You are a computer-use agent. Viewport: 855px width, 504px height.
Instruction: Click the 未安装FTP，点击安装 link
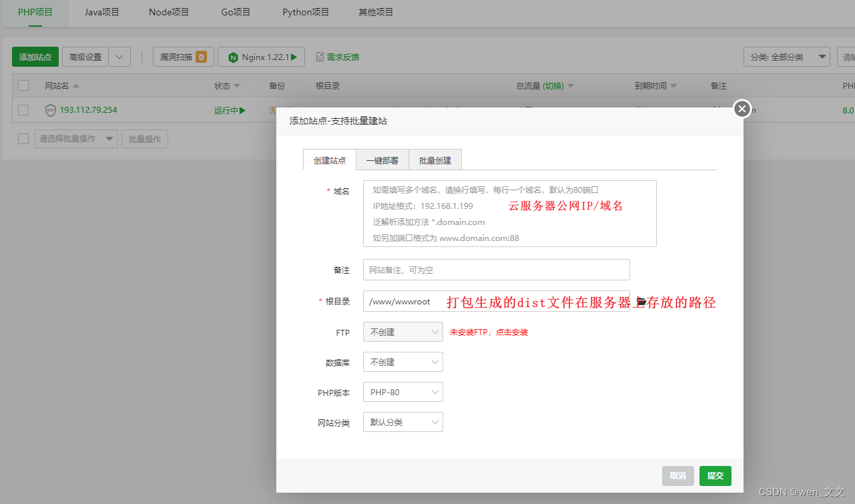[489, 332]
